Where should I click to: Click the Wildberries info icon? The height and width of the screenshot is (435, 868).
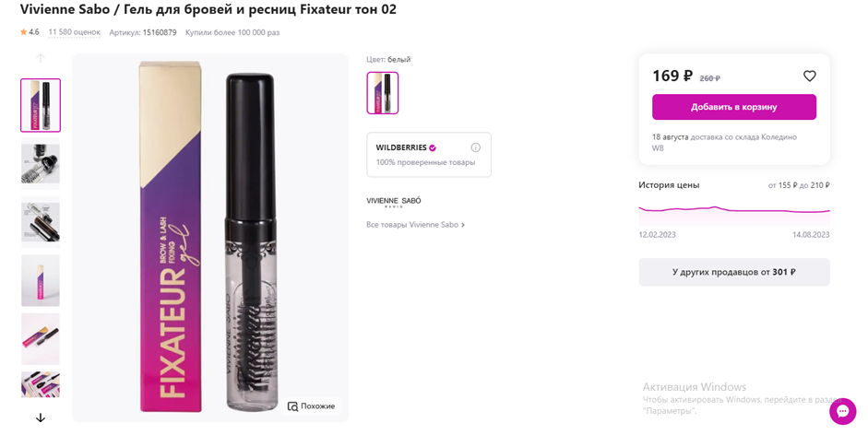[476, 147]
